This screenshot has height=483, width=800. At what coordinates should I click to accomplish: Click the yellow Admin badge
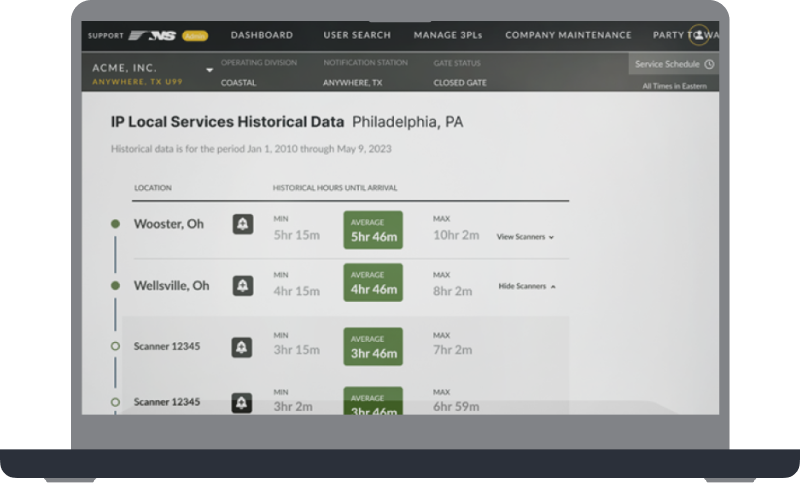pyautogui.click(x=194, y=36)
